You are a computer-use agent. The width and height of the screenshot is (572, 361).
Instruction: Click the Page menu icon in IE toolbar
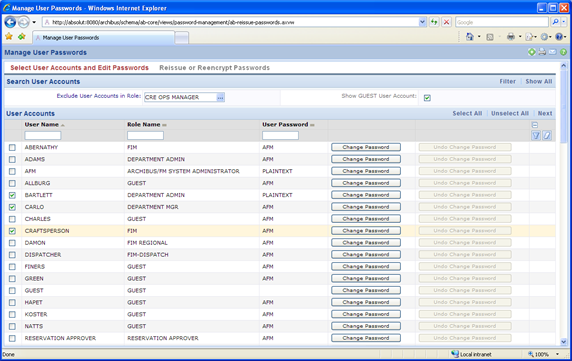pyautogui.click(x=529, y=37)
